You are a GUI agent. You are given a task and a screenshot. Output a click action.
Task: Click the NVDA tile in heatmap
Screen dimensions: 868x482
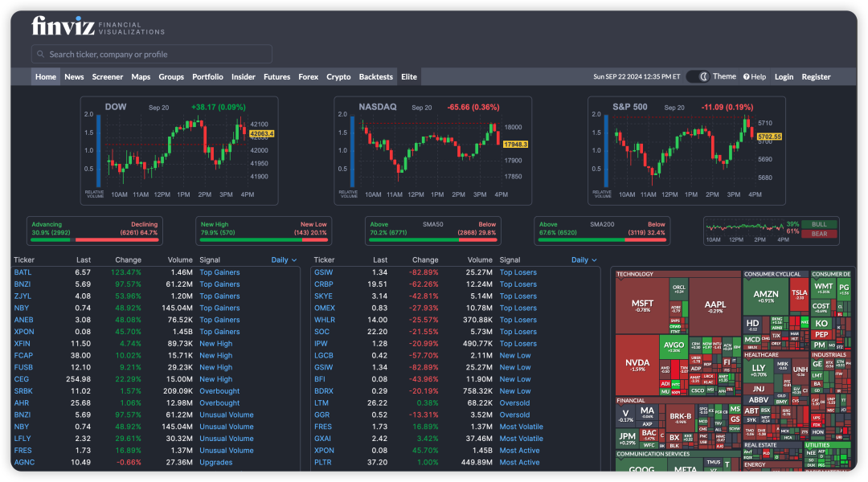point(637,365)
